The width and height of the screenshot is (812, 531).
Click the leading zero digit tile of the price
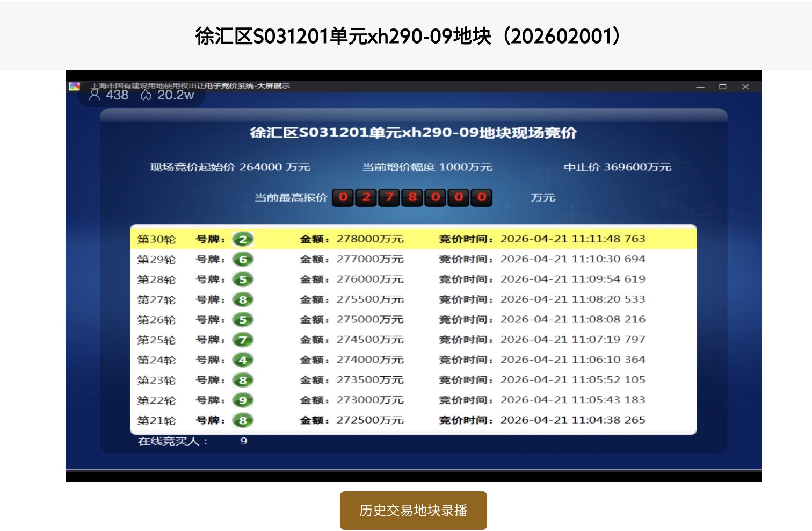pyautogui.click(x=342, y=197)
